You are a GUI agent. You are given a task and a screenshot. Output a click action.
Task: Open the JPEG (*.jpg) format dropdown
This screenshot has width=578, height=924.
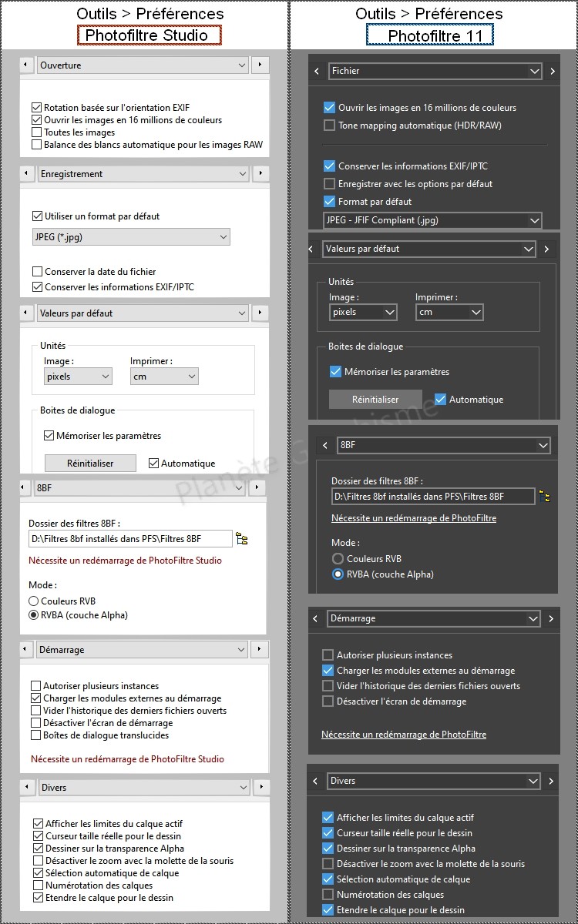(x=131, y=237)
